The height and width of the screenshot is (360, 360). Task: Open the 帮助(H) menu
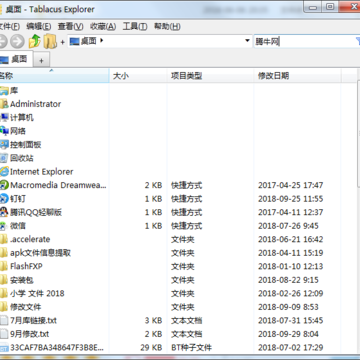[167, 26]
